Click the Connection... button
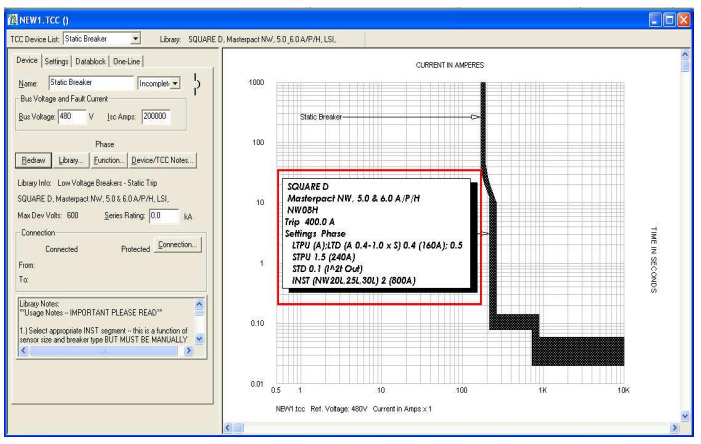Viewport: 701px width, 444px height. coord(177,245)
